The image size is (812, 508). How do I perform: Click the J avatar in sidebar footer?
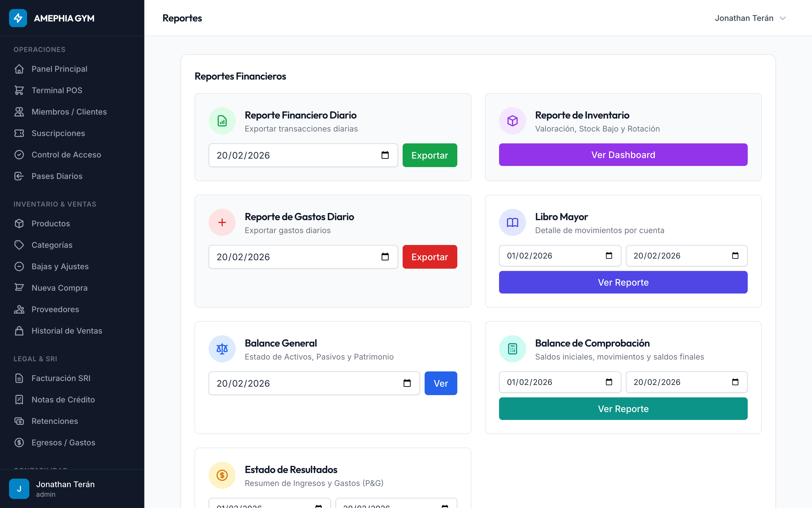click(x=19, y=489)
